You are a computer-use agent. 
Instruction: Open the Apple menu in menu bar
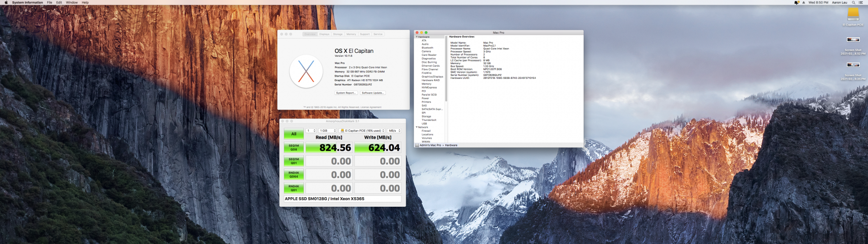pyautogui.click(x=6, y=3)
